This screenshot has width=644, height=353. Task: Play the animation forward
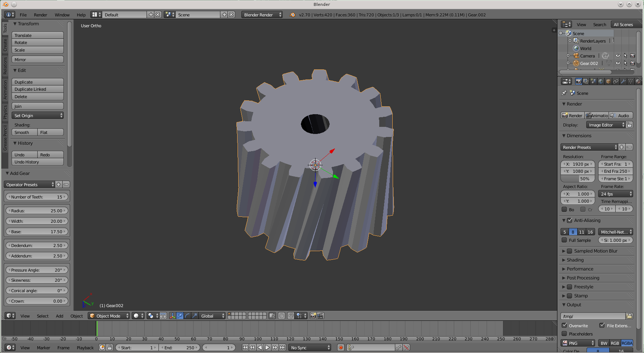coord(267,347)
